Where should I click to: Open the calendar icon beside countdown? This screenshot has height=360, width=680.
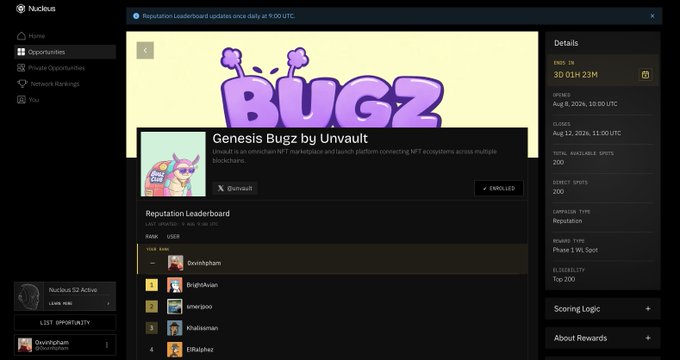click(x=645, y=75)
